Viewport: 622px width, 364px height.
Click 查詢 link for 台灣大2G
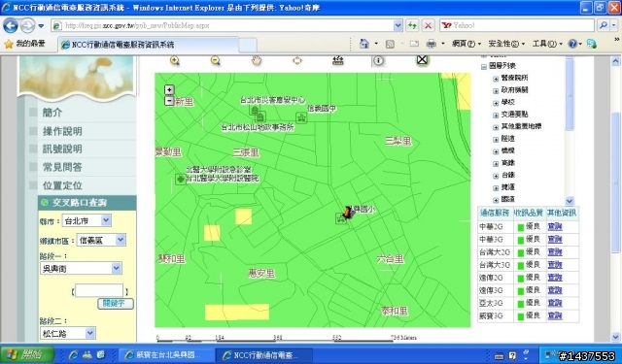[x=555, y=252]
